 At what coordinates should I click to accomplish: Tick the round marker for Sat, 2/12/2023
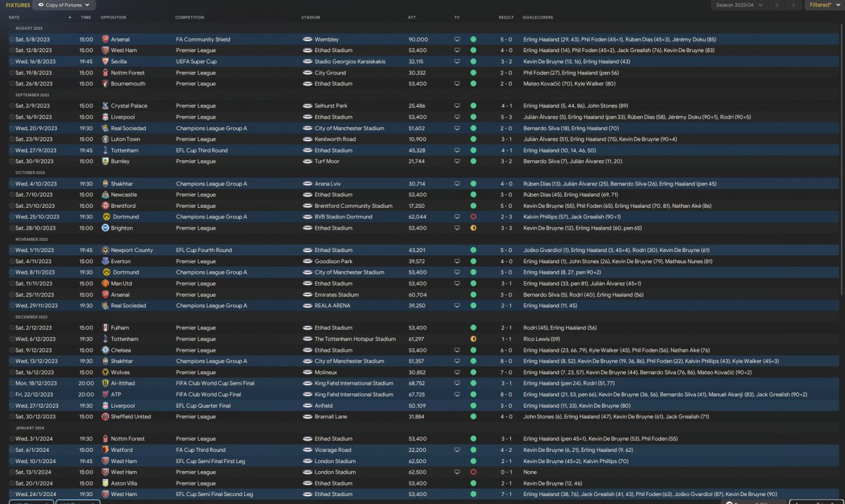12,328
